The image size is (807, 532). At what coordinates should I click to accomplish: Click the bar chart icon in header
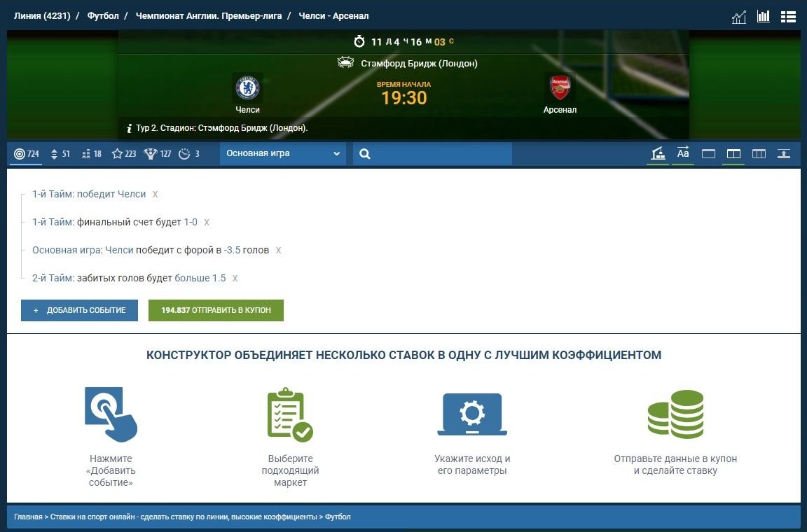[764, 16]
